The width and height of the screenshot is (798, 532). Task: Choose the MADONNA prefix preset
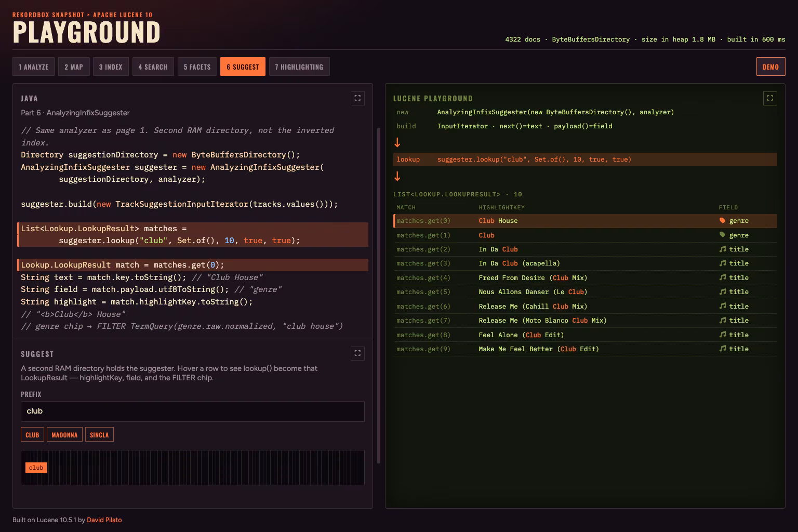[x=64, y=435]
